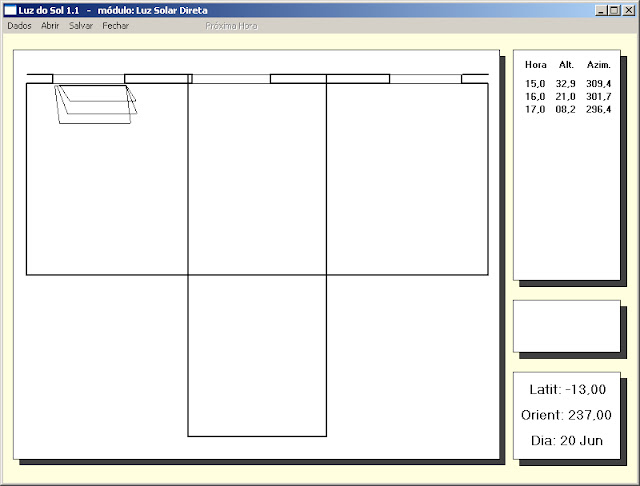
Task: Close the Luz do Sol window
Action: click(629, 10)
